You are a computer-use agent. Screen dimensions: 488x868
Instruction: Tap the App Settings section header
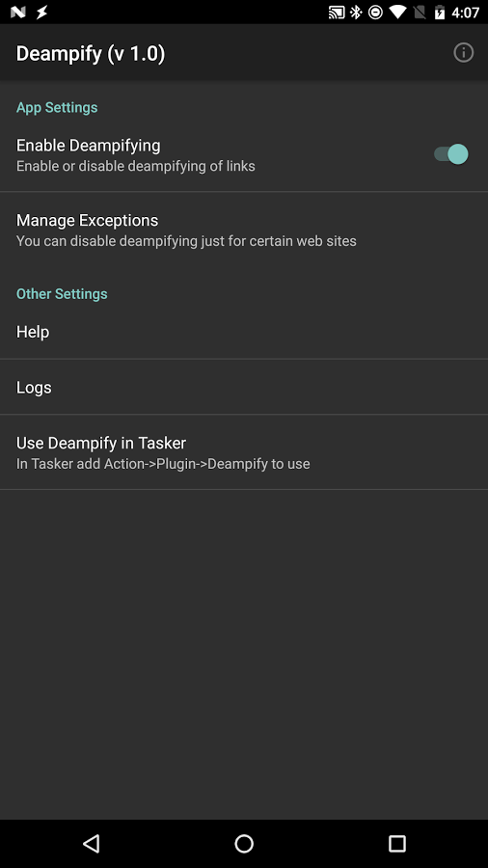pyautogui.click(x=57, y=107)
